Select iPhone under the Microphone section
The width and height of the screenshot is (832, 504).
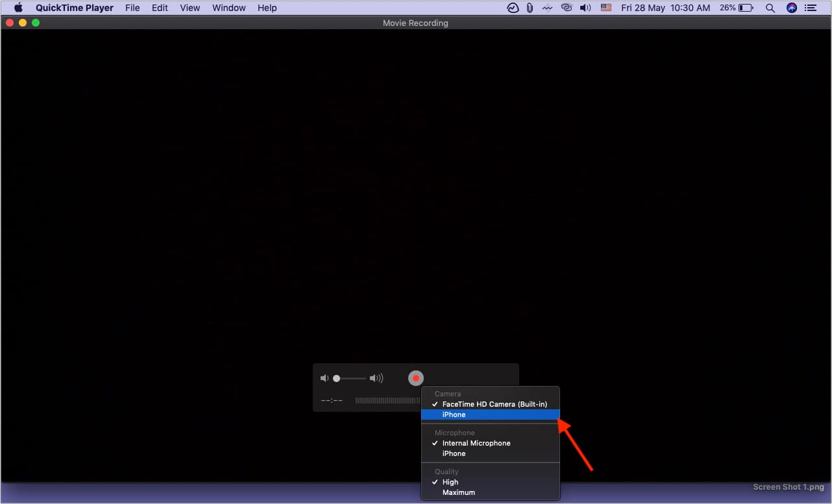[x=454, y=453]
